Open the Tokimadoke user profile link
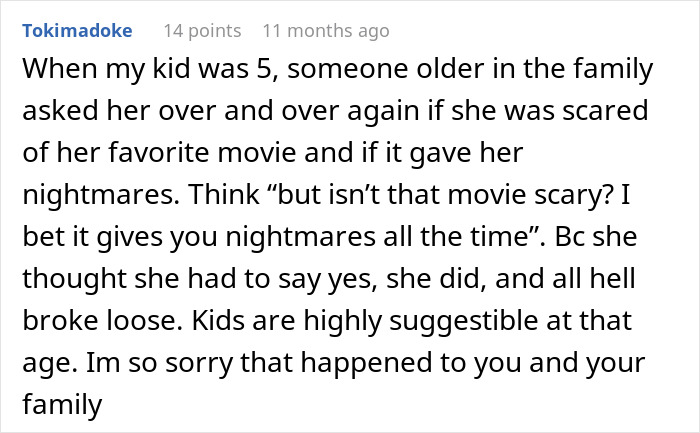The height and width of the screenshot is (433, 700). click(76, 31)
